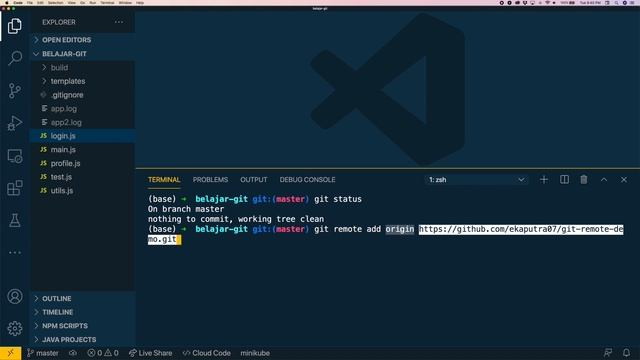Split the terminal panel
The height and width of the screenshot is (360, 640).
click(x=564, y=180)
